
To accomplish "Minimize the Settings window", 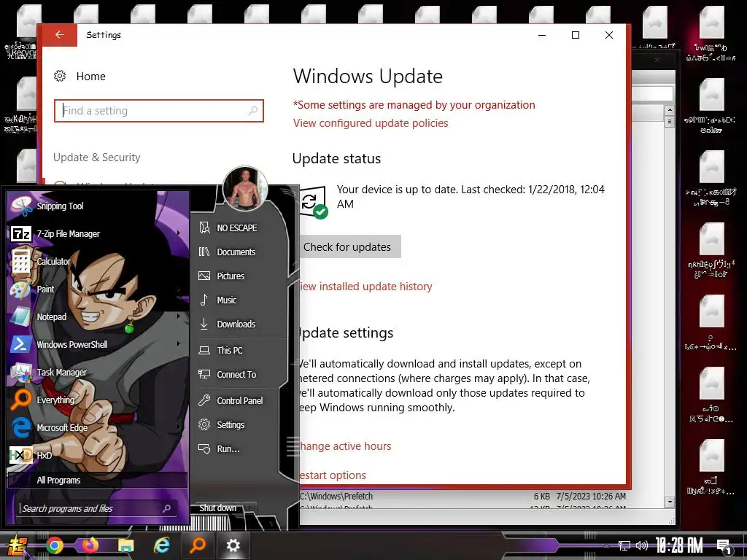I will [542, 35].
